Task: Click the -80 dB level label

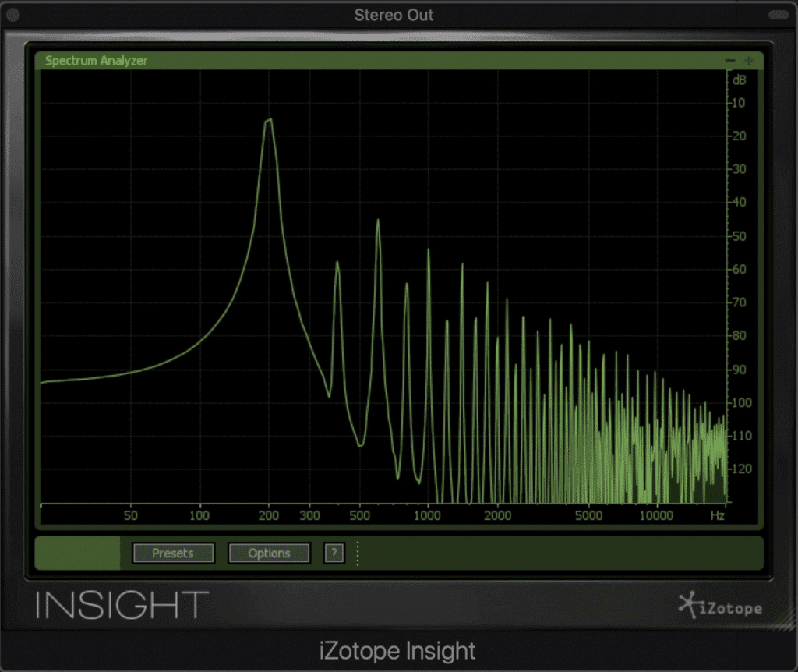Action: coord(739,335)
